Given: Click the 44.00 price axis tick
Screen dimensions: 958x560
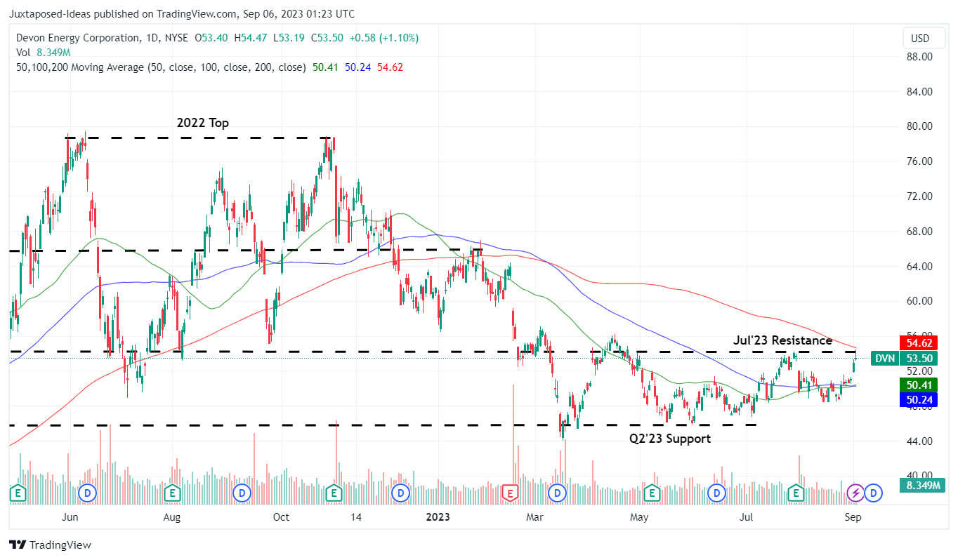Looking at the screenshot, I should pyautogui.click(x=919, y=441).
